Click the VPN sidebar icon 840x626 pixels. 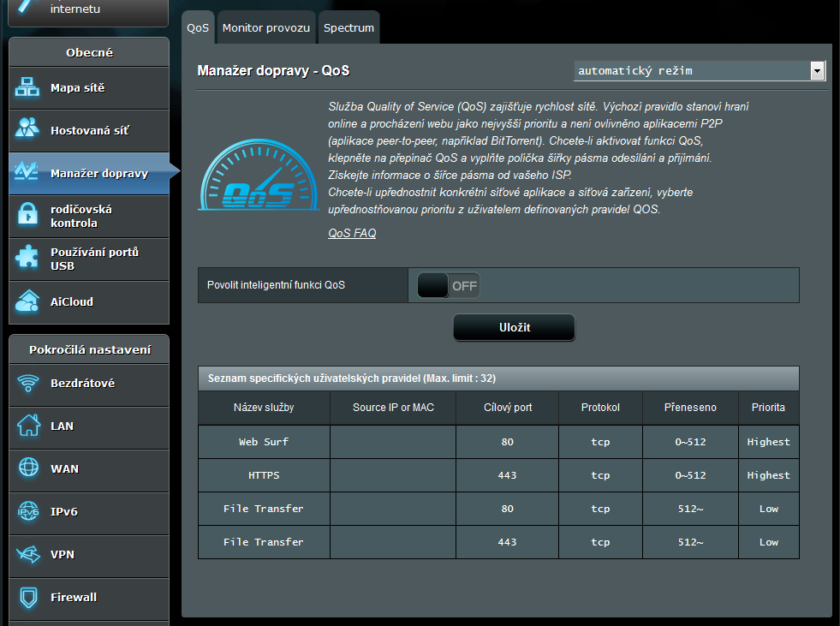pos(28,554)
